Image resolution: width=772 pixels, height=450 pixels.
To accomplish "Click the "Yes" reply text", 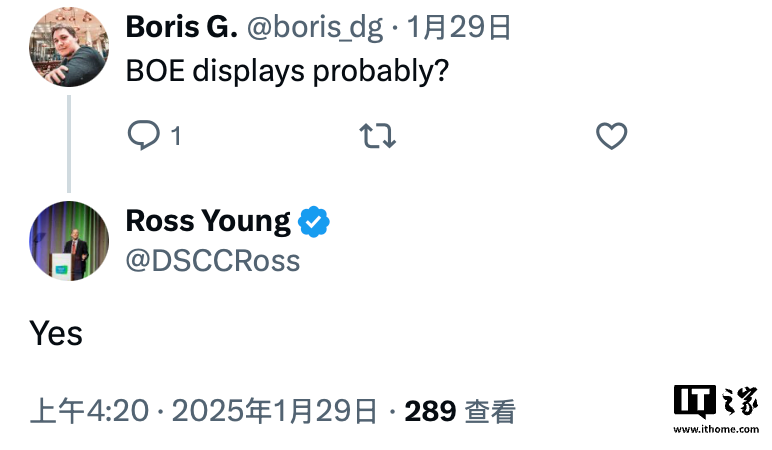I will 56,333.
